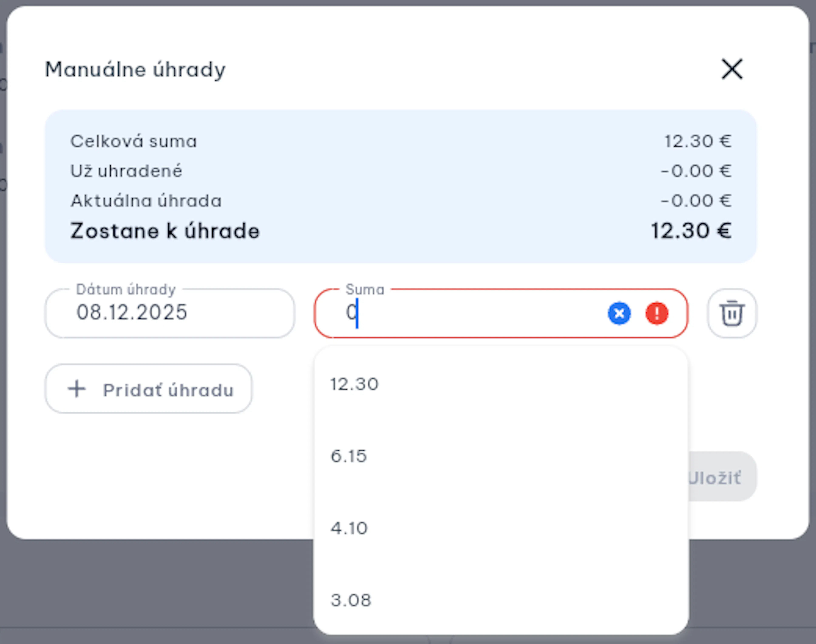
Task: Close the Manuálne úhrady dialog
Action: coord(732,69)
